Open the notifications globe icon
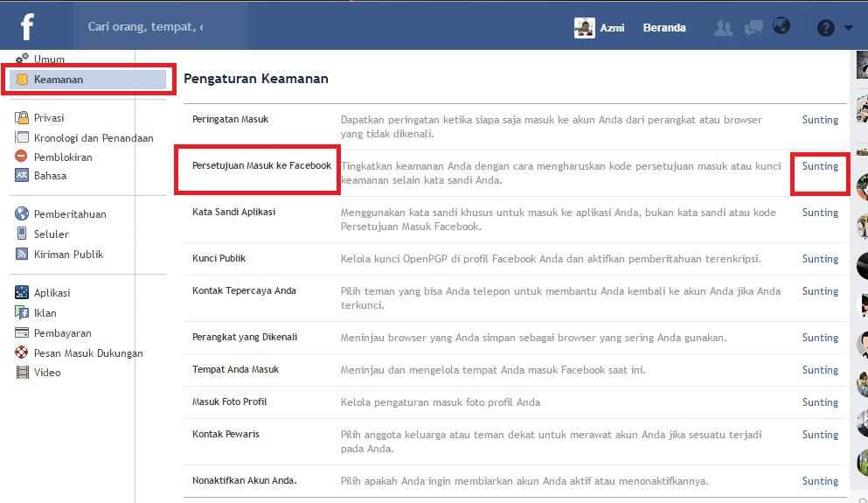This screenshot has height=503, width=868. 781,26
